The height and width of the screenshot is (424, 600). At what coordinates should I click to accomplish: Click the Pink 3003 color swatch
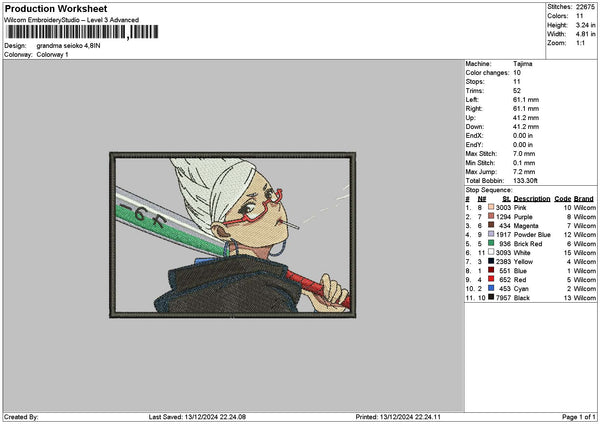point(491,207)
